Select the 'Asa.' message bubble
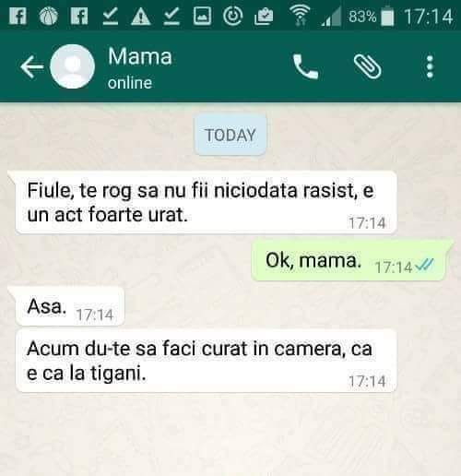The image size is (461, 476). pos(66,306)
